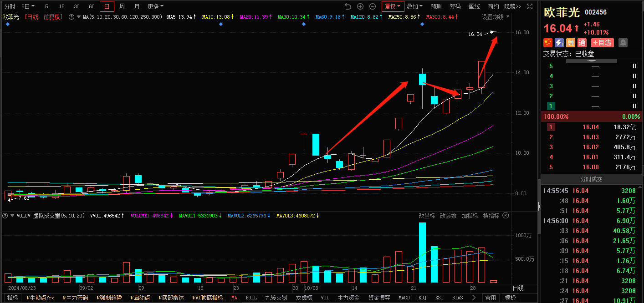Screen dimensions: 644x303
Task: Open VOLCV indicator help question mark icon
Action: click(5, 216)
